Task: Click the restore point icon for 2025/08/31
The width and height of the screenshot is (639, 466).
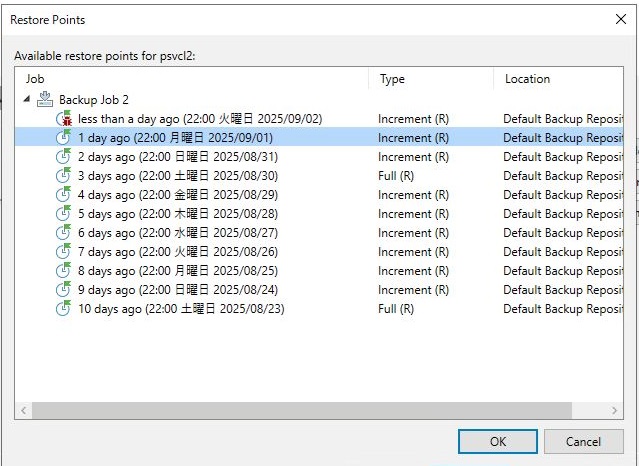Action: click(63, 157)
